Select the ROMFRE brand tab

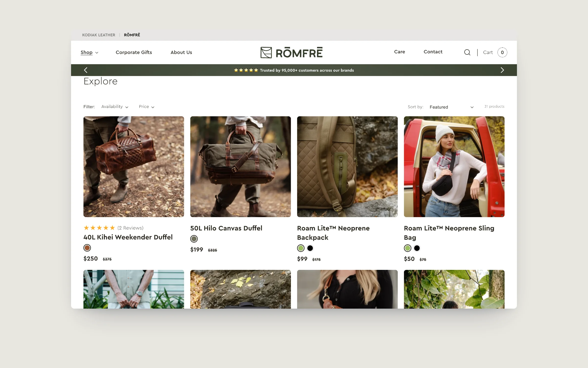[x=132, y=35]
